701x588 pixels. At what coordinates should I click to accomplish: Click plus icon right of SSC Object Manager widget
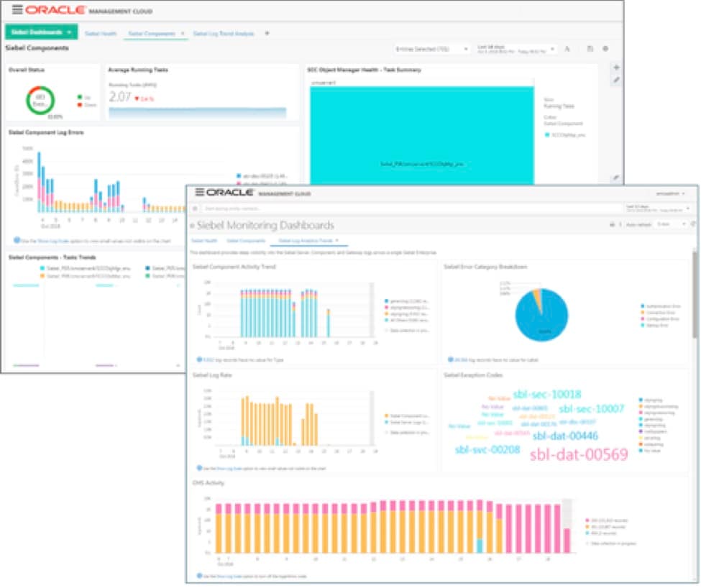pyautogui.click(x=616, y=68)
